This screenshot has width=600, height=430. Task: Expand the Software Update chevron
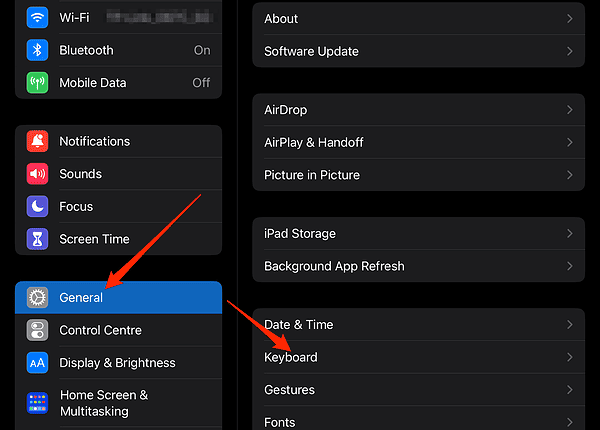[569, 51]
